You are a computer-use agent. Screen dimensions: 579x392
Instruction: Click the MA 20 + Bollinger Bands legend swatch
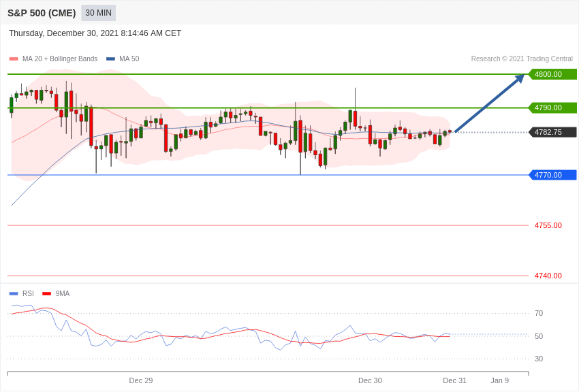[14, 59]
